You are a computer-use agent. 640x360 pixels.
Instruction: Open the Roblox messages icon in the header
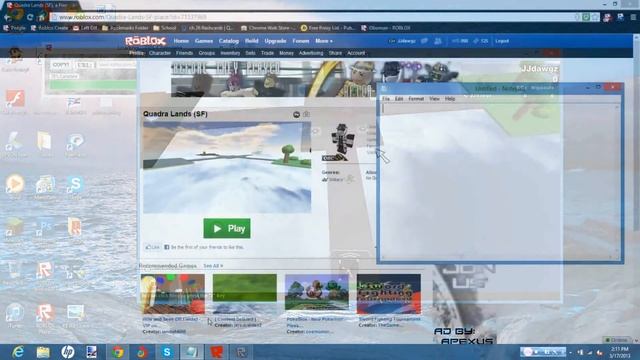pos(424,41)
